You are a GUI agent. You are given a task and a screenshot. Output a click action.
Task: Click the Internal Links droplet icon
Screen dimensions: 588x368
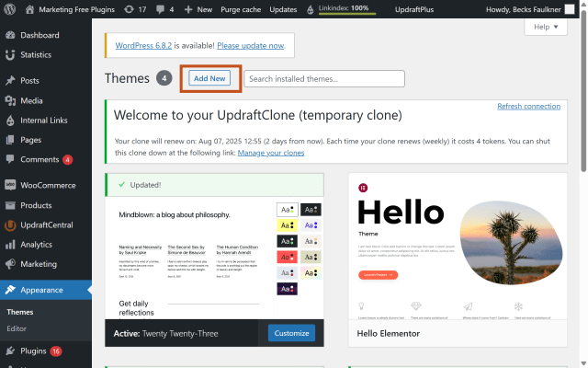10,121
